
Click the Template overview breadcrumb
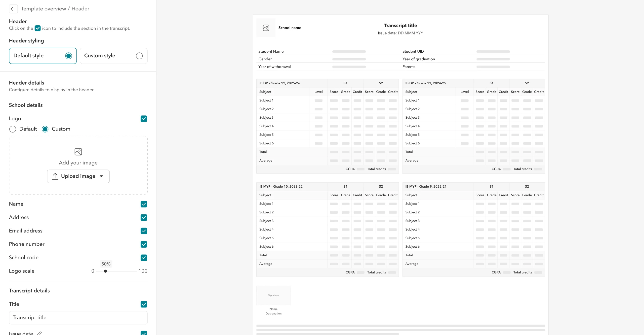coord(43,9)
